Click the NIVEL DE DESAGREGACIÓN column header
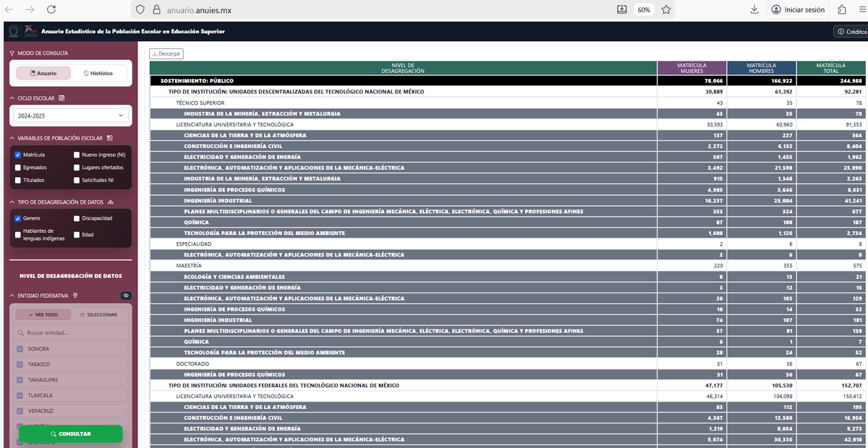This screenshot has height=448, width=868. click(403, 68)
